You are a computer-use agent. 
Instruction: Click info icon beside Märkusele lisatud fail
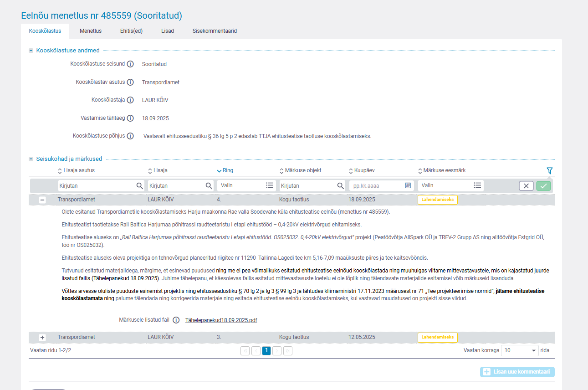(x=176, y=320)
